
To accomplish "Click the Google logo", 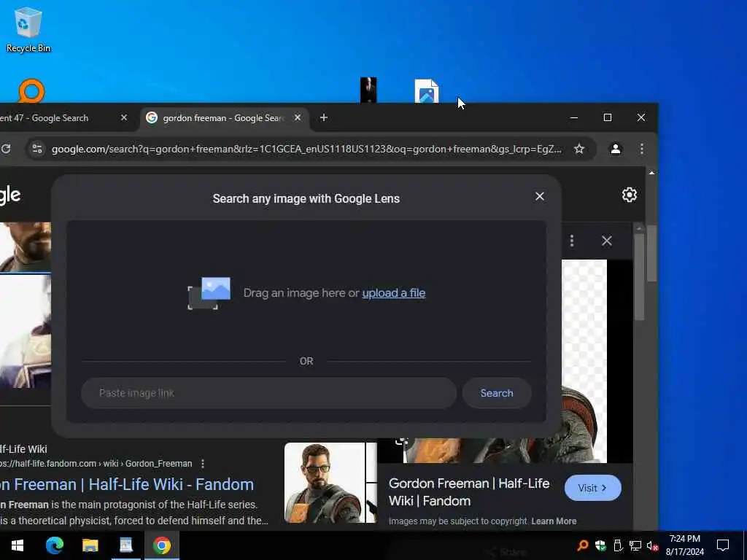I will pos(10,195).
